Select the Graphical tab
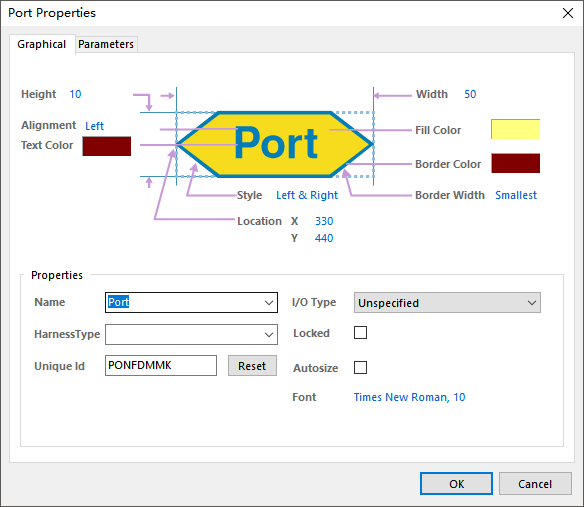584x507 pixels. tap(42, 44)
